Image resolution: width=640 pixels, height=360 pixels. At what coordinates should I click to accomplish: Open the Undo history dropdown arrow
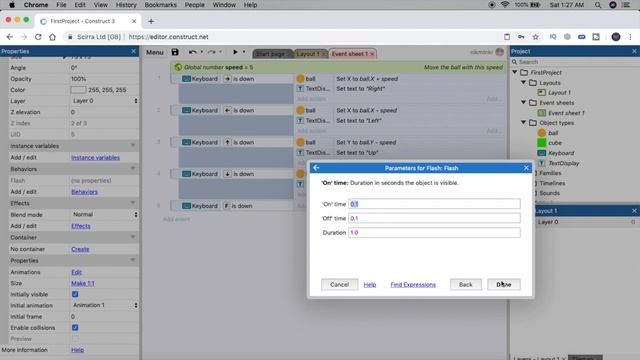[202, 52]
